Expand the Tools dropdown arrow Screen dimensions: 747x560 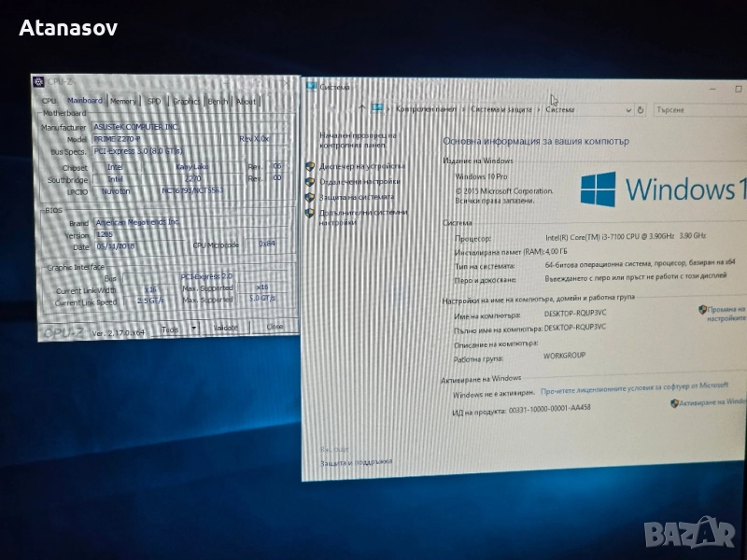194,329
